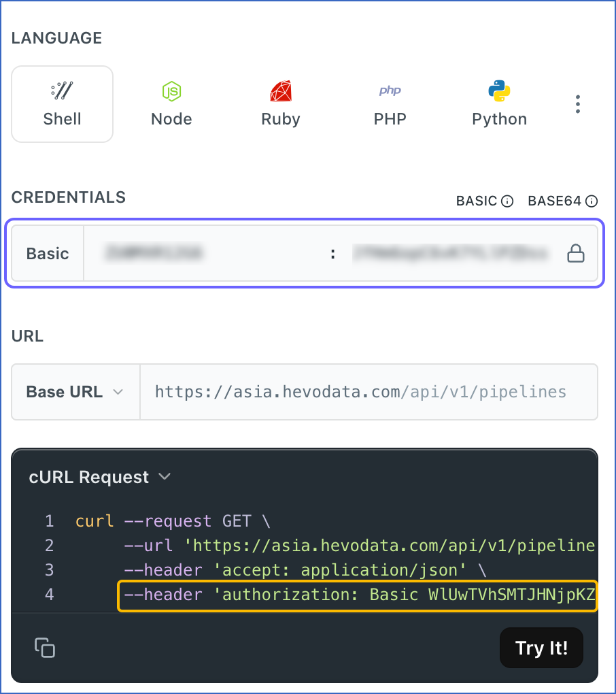616x694 pixels.
Task: Select the PHP language option
Action: pos(390,105)
